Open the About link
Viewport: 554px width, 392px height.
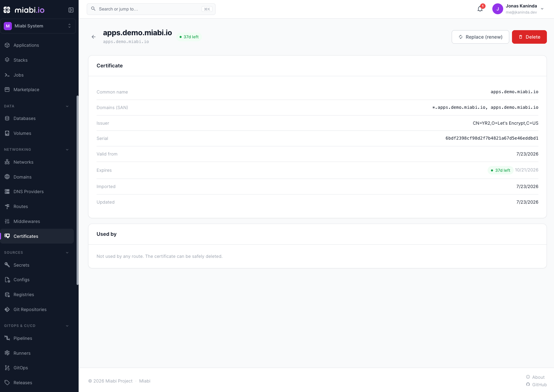coord(535,377)
